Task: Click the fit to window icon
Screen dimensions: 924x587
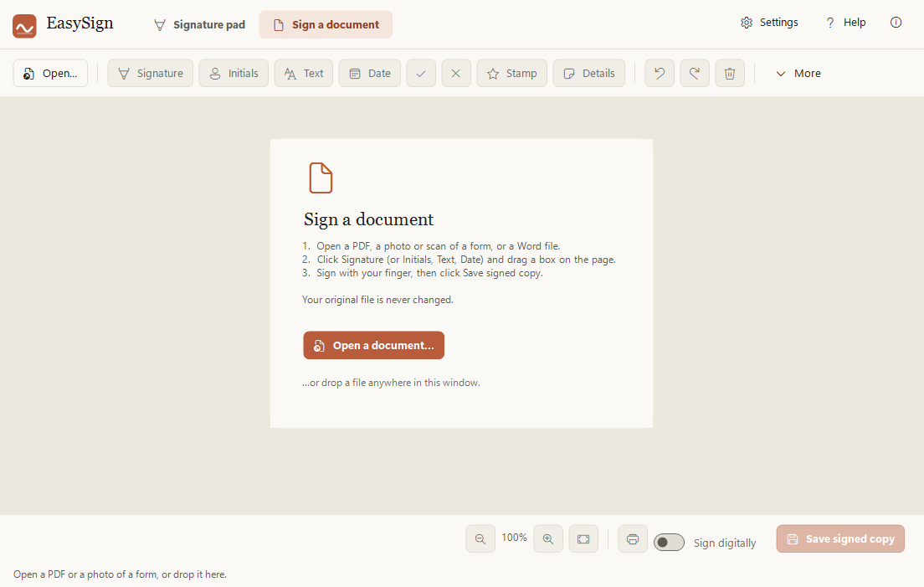Action: [x=583, y=538]
